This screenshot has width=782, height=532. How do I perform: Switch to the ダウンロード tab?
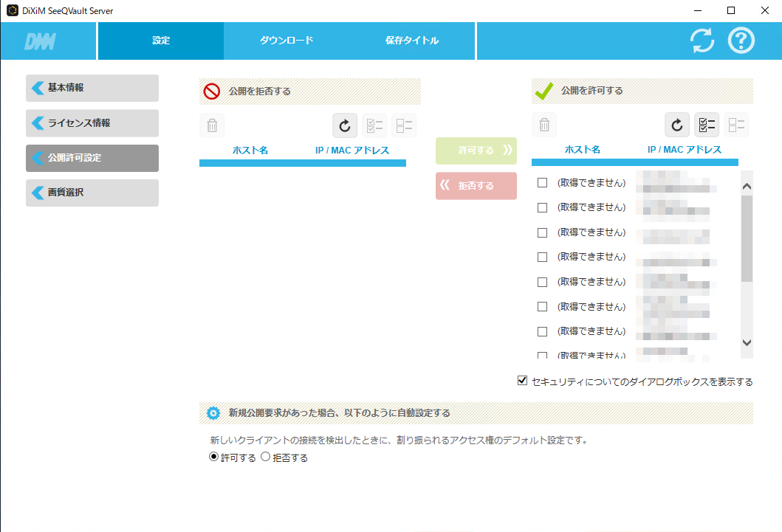pyautogui.click(x=287, y=41)
